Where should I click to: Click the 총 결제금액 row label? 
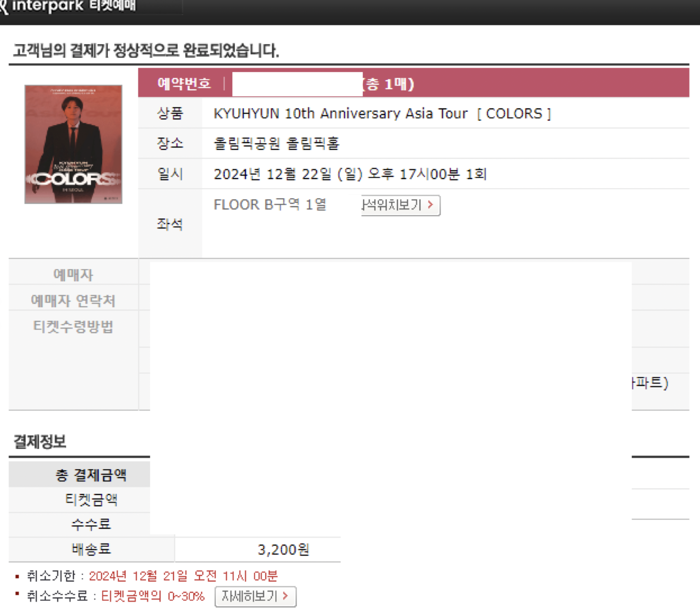(91, 475)
